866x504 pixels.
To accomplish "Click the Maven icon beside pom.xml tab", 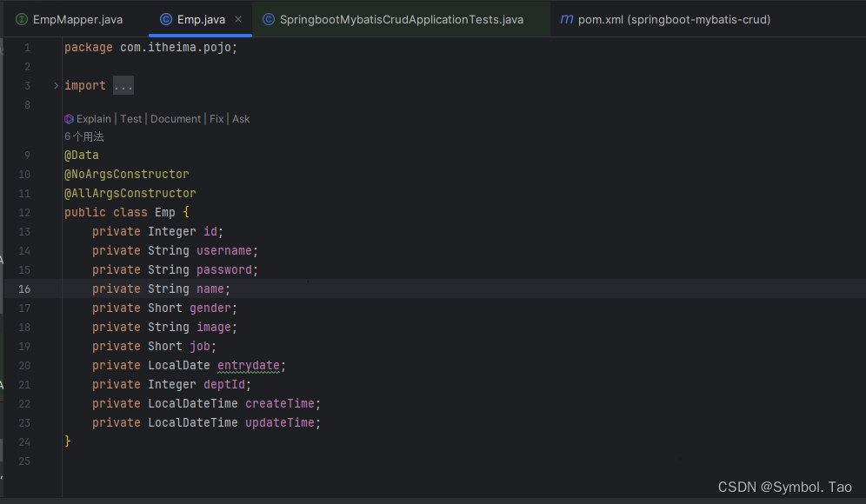I will tap(567, 18).
